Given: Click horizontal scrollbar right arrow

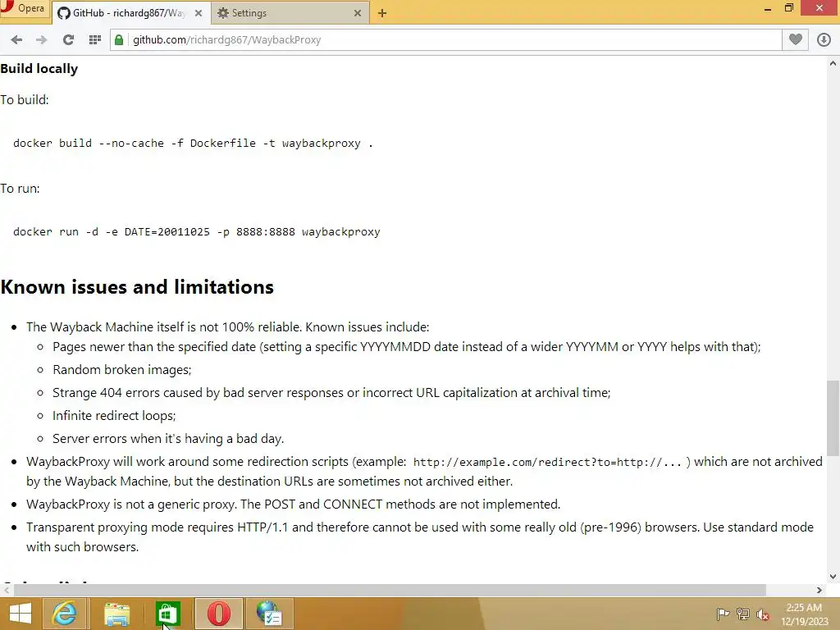Looking at the screenshot, I should [x=819, y=590].
